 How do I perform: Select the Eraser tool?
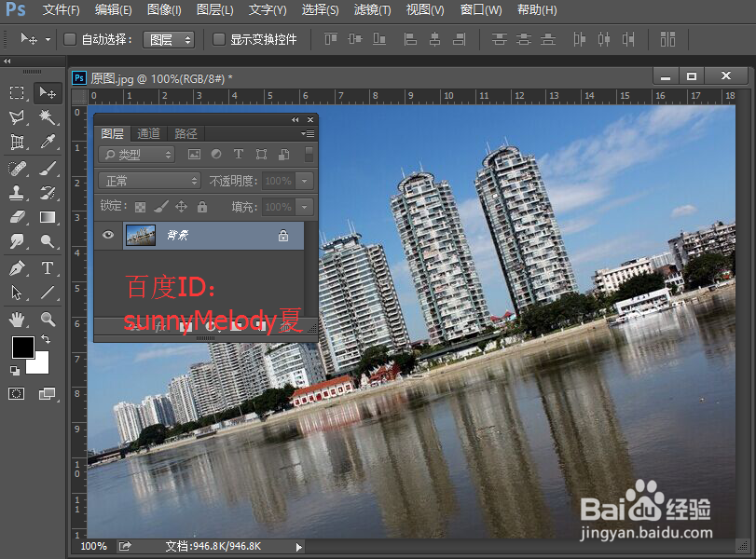pyautogui.click(x=17, y=217)
